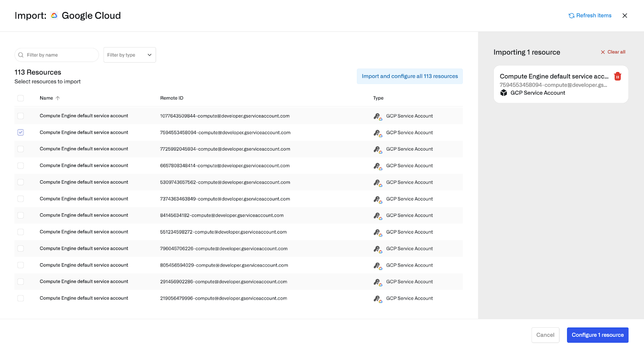644x351 pixels.
Task: Click service account icon in 291456902286 row
Action: (x=378, y=282)
